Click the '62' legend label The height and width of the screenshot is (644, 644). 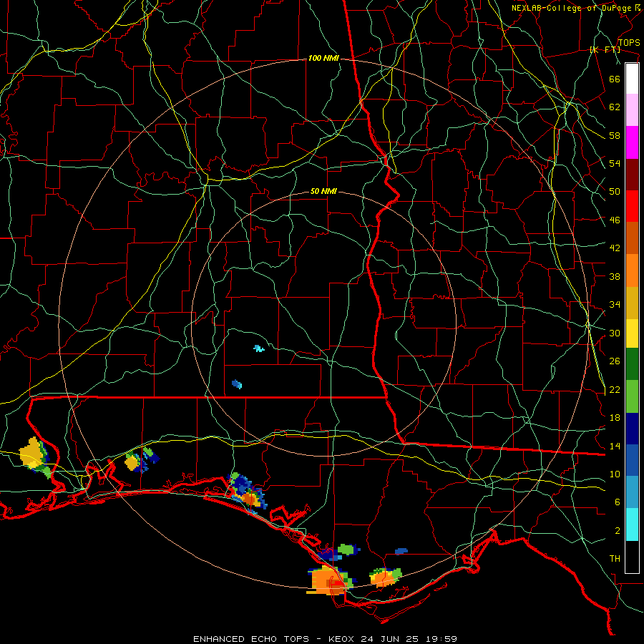615,107
